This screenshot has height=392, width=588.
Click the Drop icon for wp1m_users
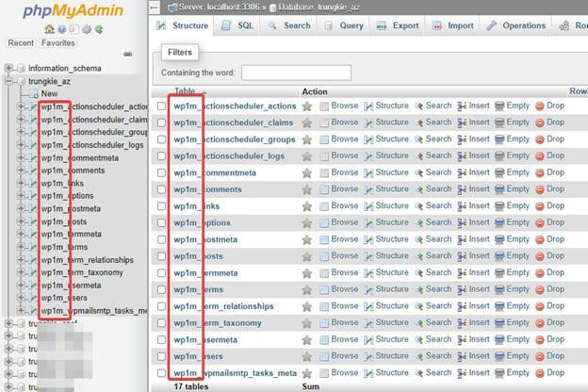click(x=541, y=356)
